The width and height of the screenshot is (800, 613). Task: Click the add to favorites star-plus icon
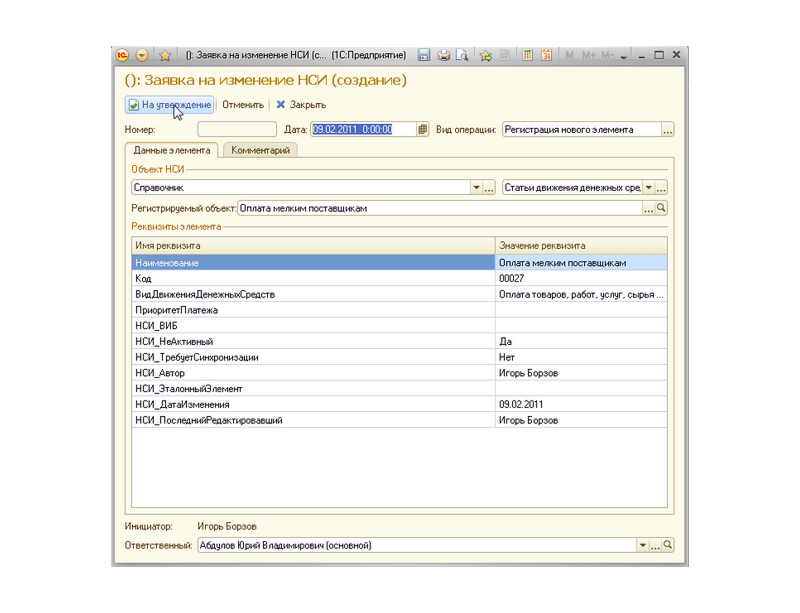coord(486,56)
